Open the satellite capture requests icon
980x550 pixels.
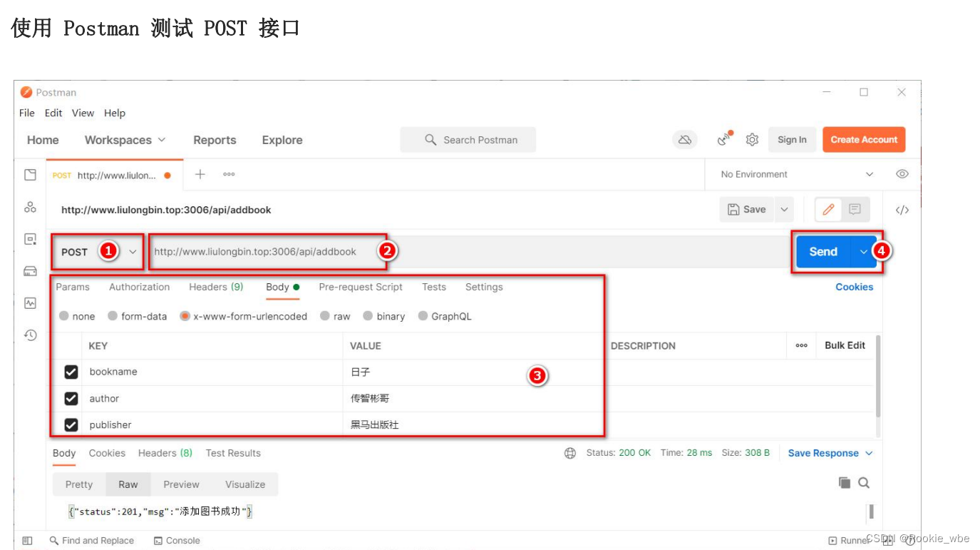click(725, 138)
